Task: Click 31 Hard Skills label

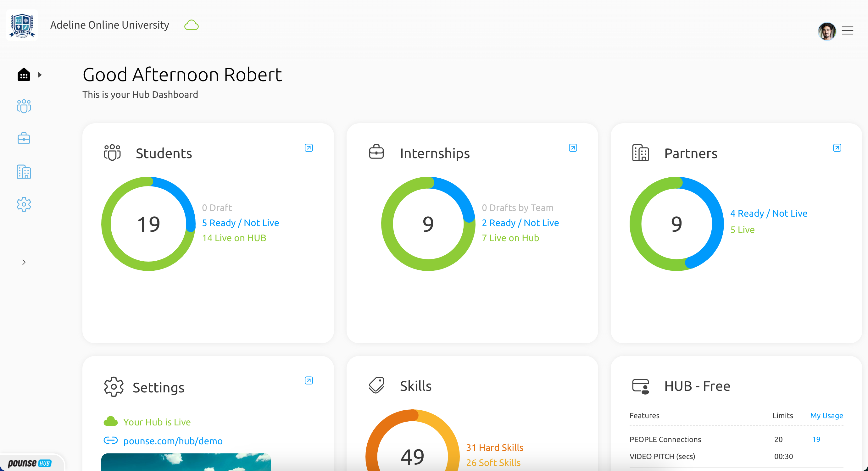Action: tap(495, 447)
